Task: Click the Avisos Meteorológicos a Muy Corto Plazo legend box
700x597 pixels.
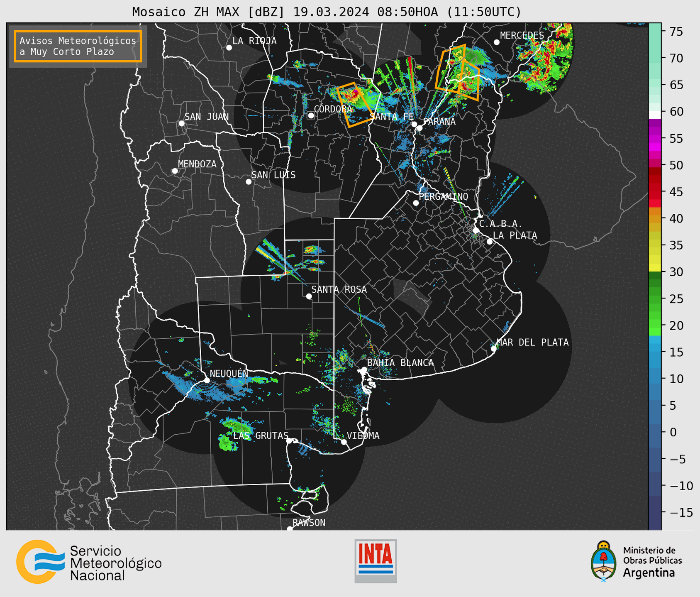Action: [78, 46]
